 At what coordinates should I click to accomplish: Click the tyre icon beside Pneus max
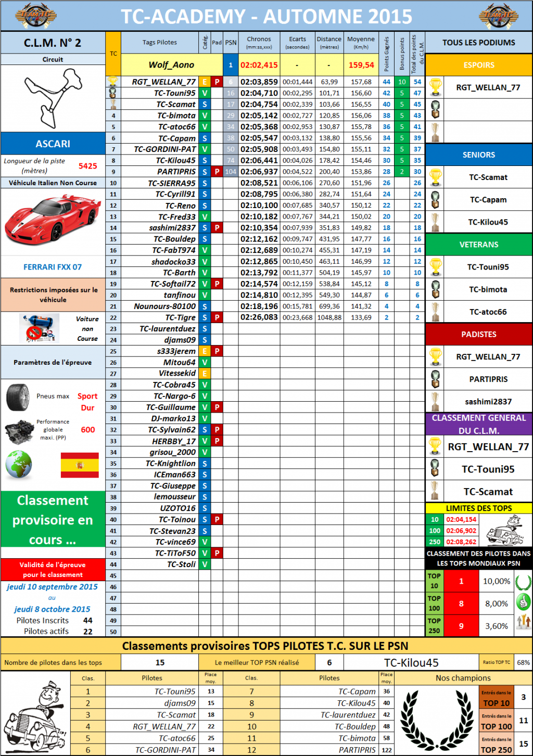18,397
